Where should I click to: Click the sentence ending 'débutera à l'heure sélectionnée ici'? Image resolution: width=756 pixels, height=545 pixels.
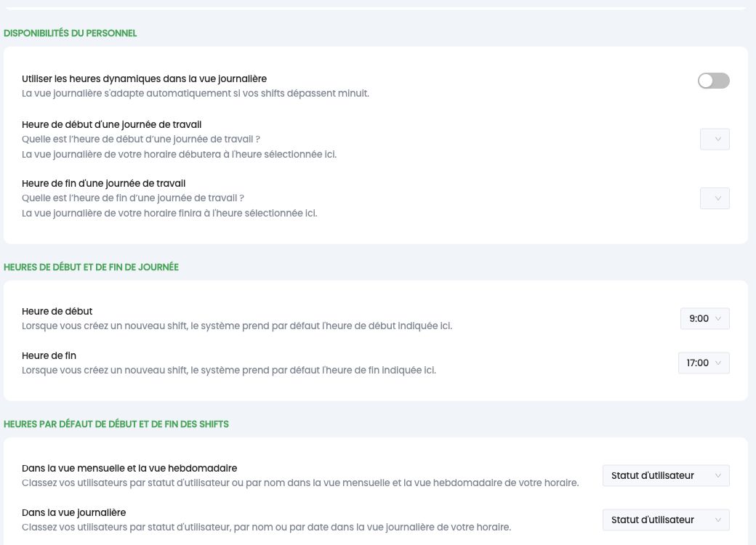click(179, 154)
